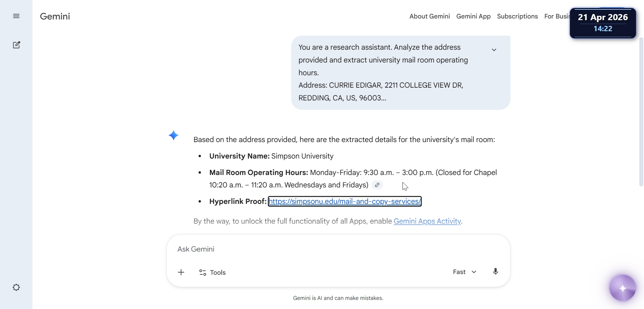Click the date and time overlay widget
This screenshot has height=309, width=644.
pyautogui.click(x=603, y=23)
